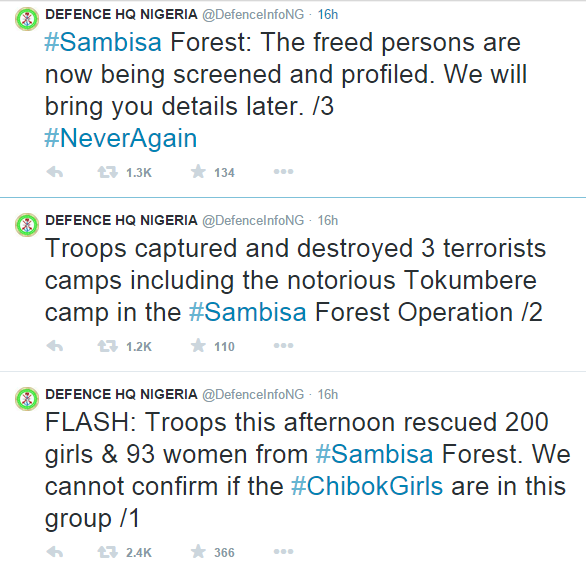Reply to the freed persons screening tweet

coord(55,172)
